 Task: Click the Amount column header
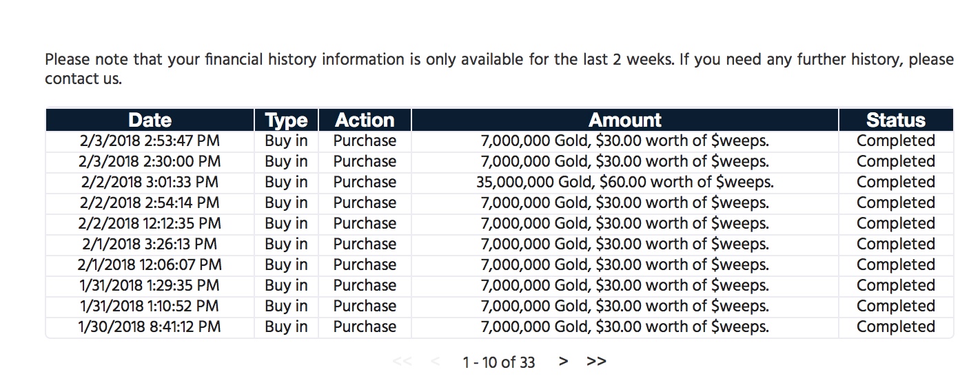[625, 120]
